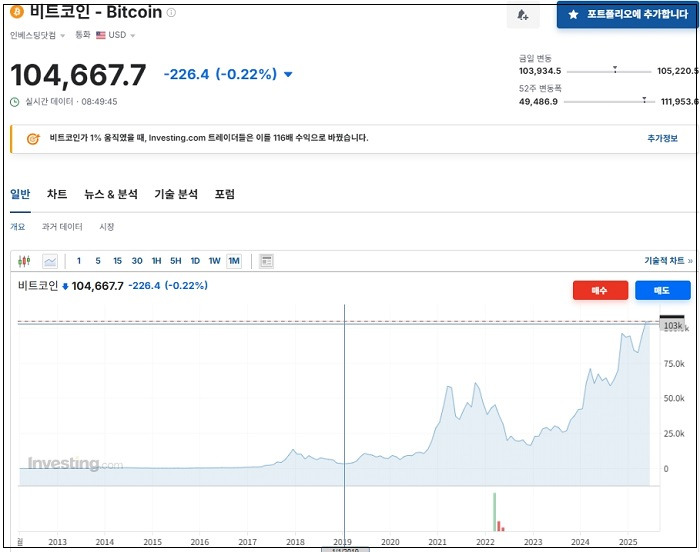The image size is (700, 552).
Task: Switch to the 차트 tab
Action: [x=57, y=194]
